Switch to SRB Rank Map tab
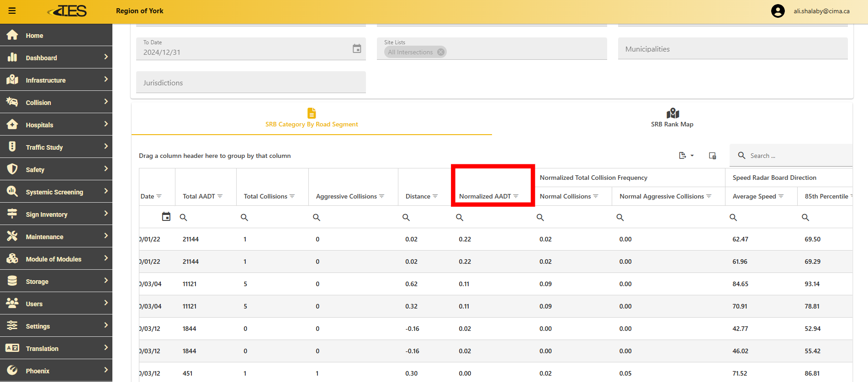The image size is (868, 382). [672, 118]
